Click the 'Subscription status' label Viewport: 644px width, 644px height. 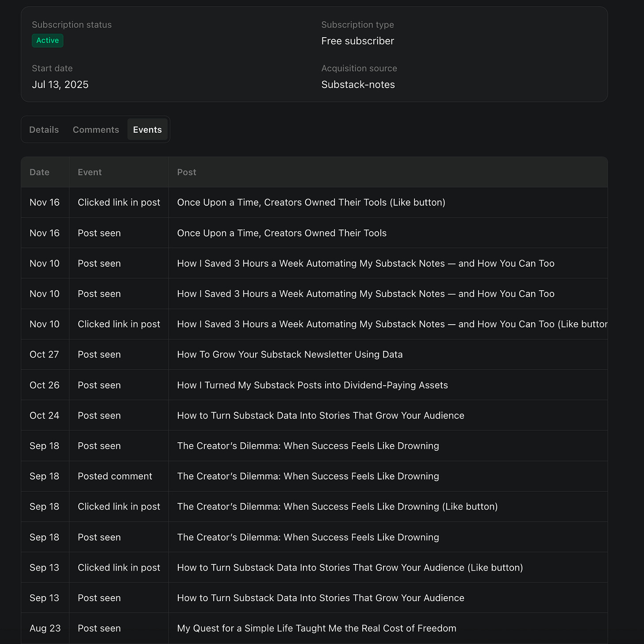click(x=72, y=25)
